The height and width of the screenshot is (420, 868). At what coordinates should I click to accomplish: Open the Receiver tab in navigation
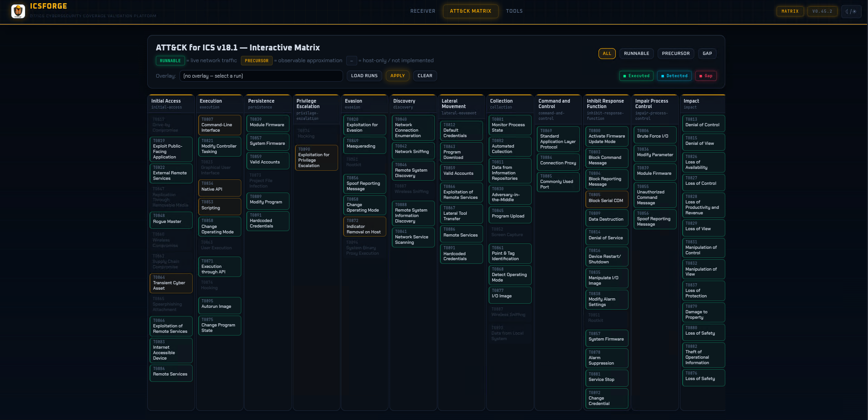[x=423, y=11]
